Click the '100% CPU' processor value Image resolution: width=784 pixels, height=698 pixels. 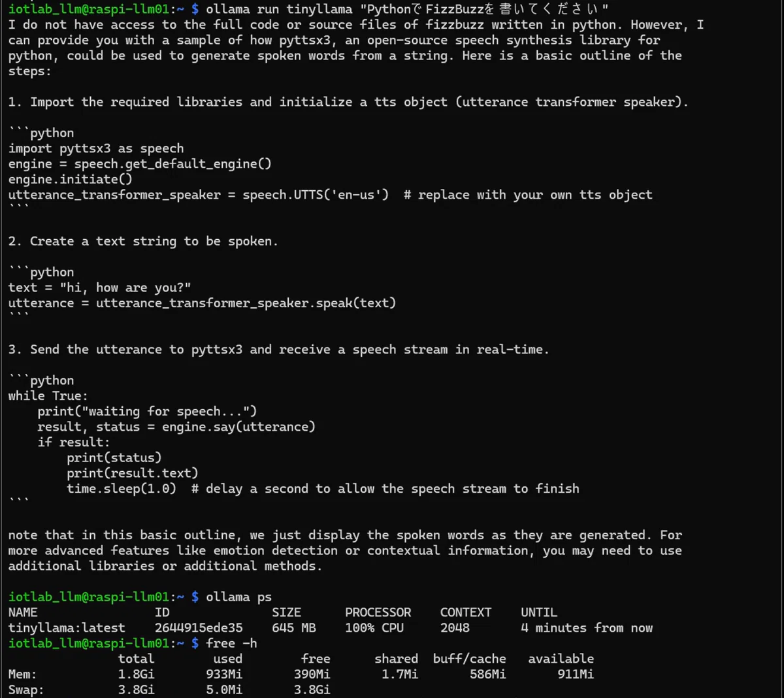[x=374, y=628]
